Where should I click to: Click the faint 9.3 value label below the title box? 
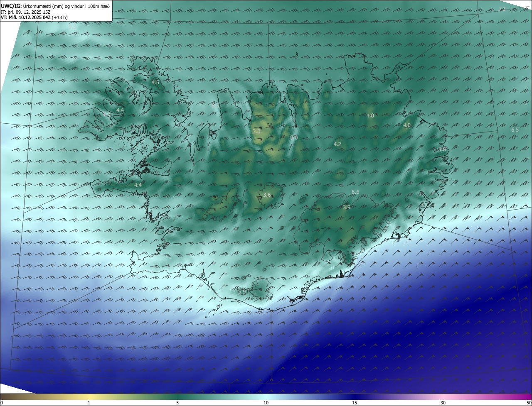[72, 27]
